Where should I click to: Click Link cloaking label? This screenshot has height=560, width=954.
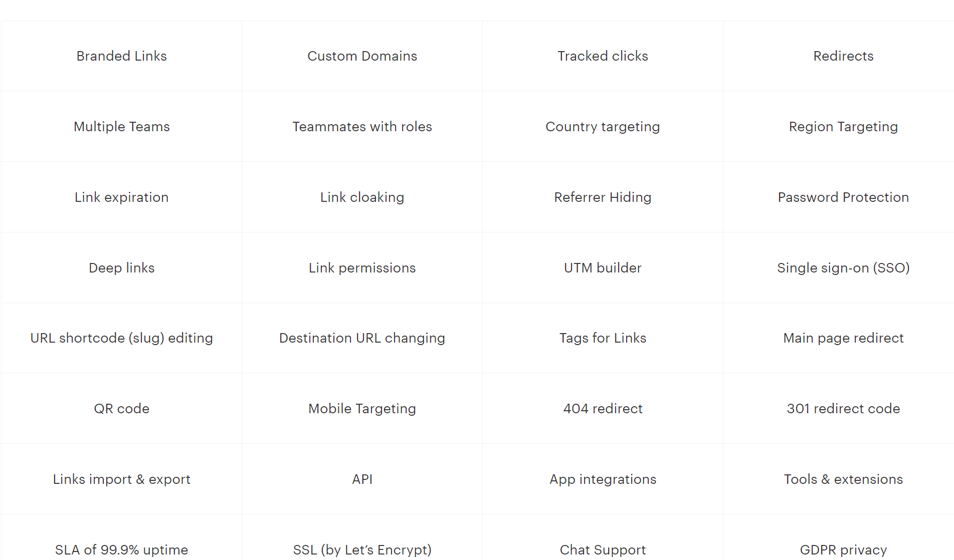(x=362, y=197)
